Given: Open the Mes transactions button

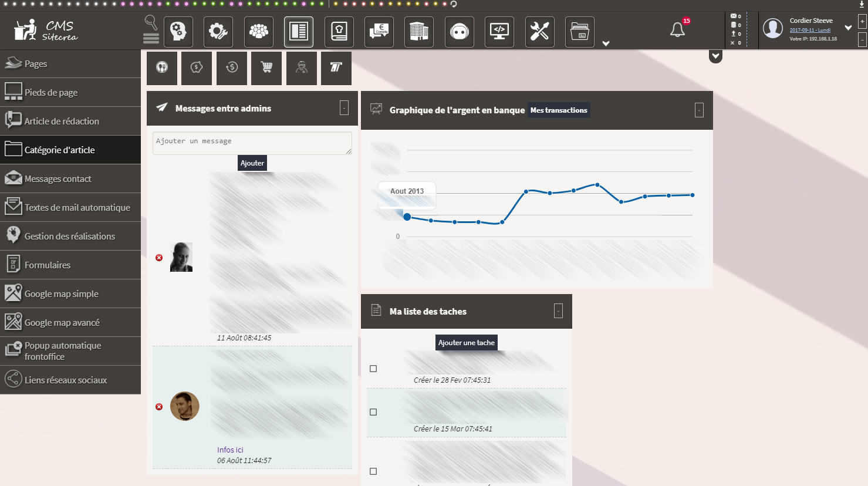Looking at the screenshot, I should coord(559,110).
